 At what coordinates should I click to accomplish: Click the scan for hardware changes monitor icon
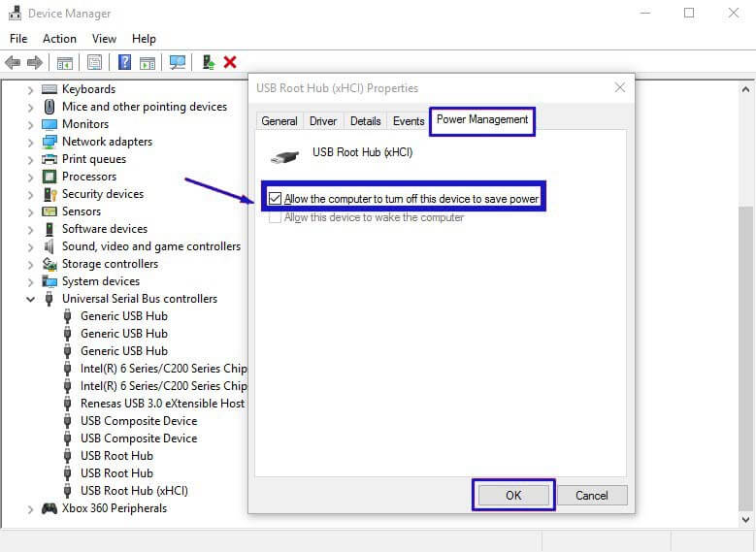click(178, 62)
